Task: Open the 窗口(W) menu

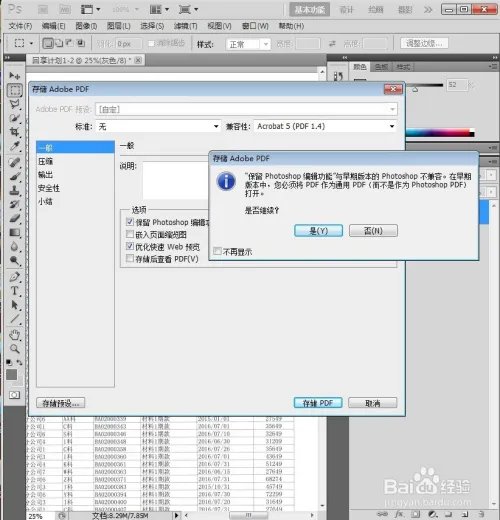Action: coord(255,26)
